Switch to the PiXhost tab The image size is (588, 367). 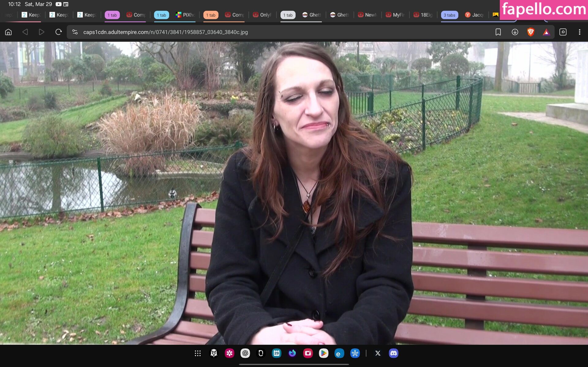(185, 15)
